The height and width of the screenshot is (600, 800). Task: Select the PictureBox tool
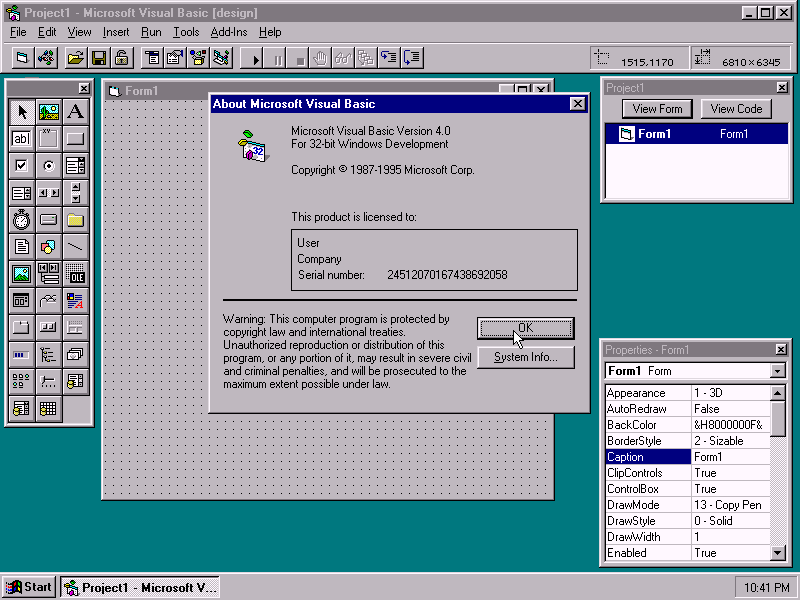point(48,111)
